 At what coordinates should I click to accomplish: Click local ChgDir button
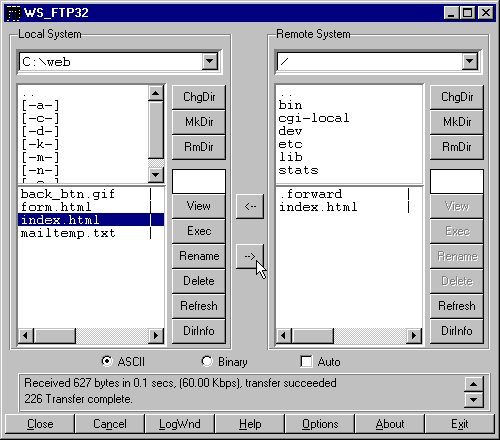tap(199, 97)
